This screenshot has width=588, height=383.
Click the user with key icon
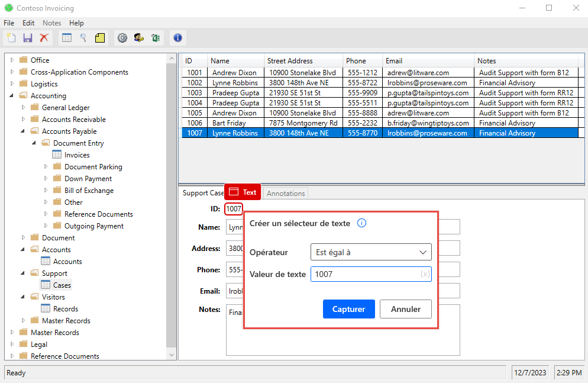[x=139, y=38]
